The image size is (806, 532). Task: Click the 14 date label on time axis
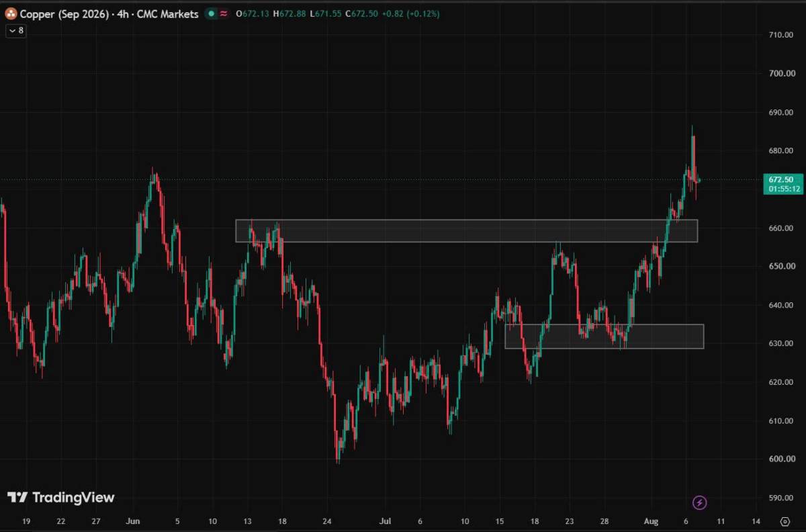756,521
